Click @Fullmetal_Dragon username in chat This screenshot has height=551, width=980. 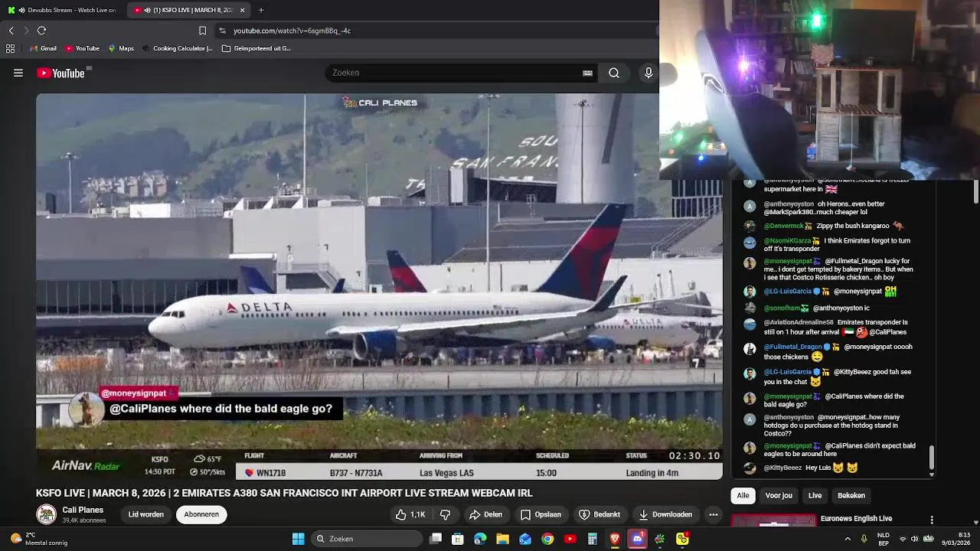click(x=792, y=347)
